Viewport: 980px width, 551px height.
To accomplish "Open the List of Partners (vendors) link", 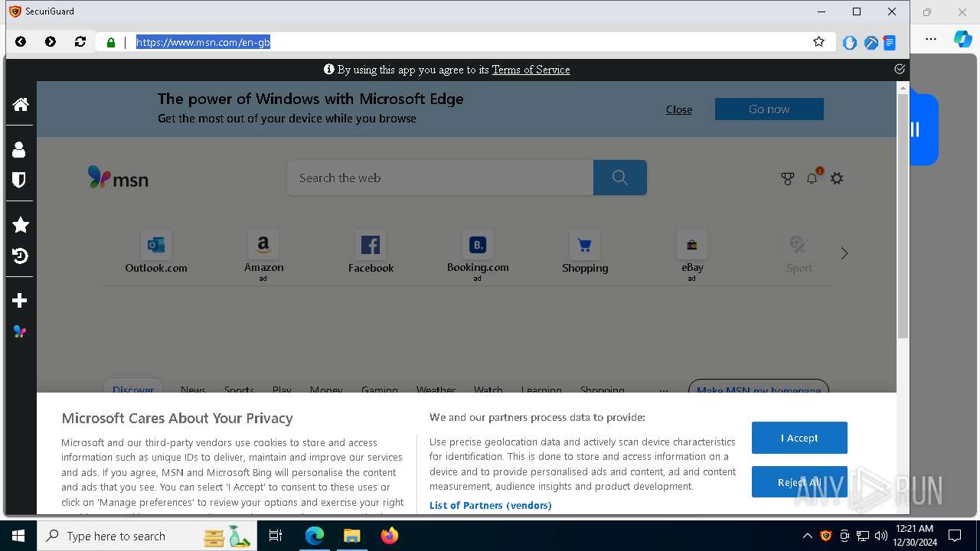I will (x=490, y=505).
